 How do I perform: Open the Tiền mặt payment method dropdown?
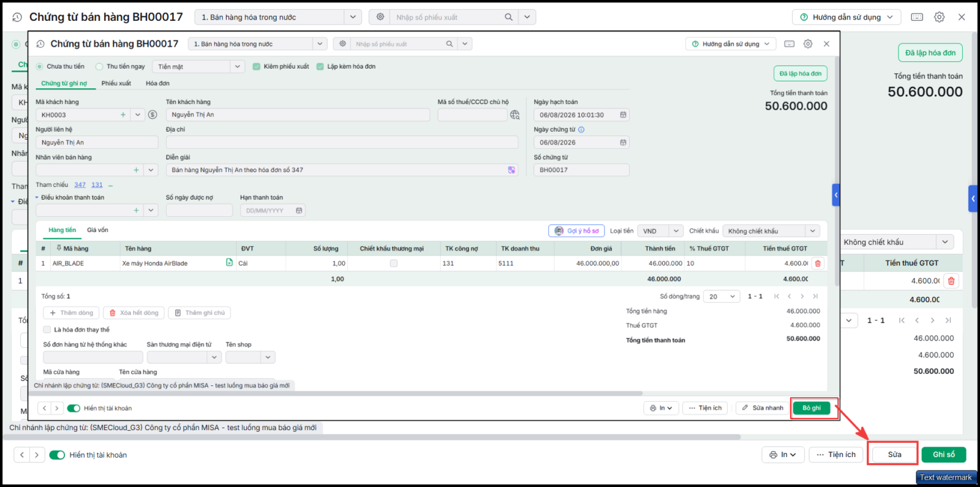(x=198, y=66)
